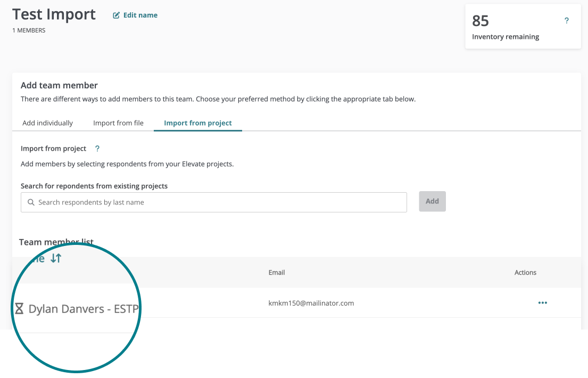Open actions menu for Dylan Danvers row
This screenshot has width=588, height=378.
pos(542,302)
